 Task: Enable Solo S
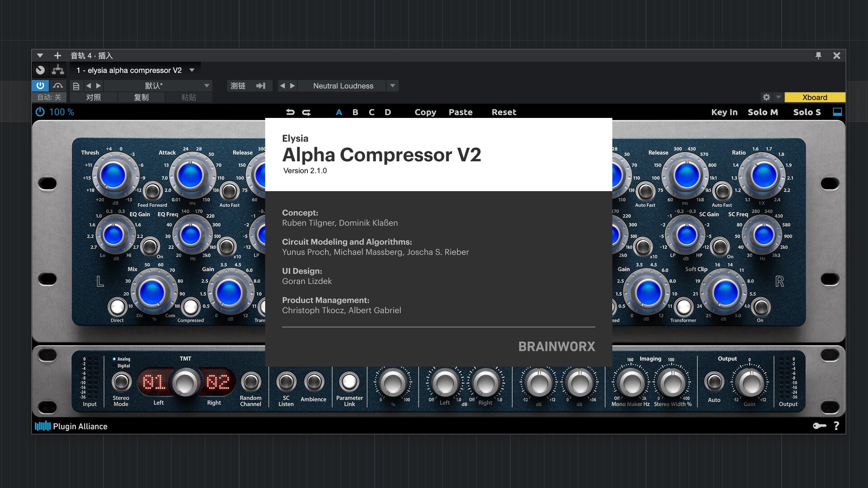tap(807, 112)
